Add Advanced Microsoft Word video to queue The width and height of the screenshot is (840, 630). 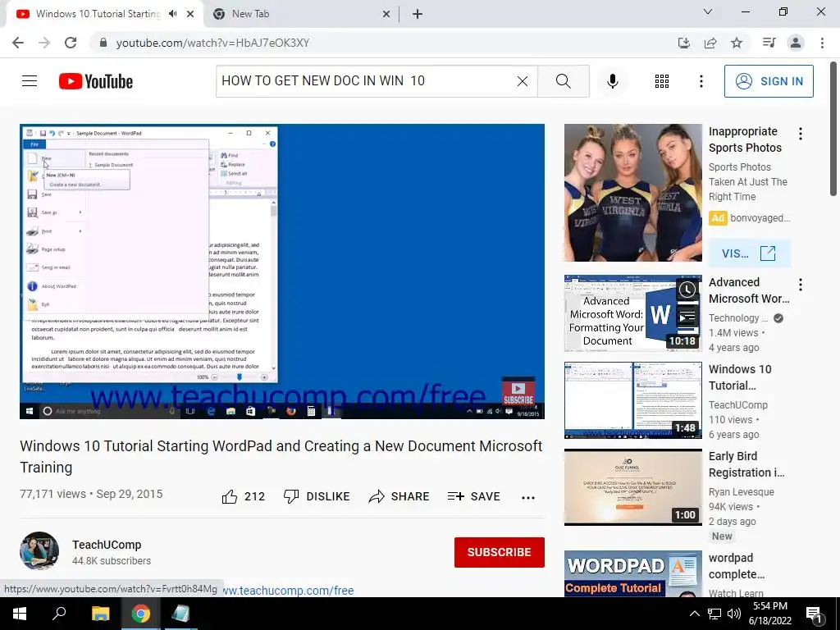(687, 317)
